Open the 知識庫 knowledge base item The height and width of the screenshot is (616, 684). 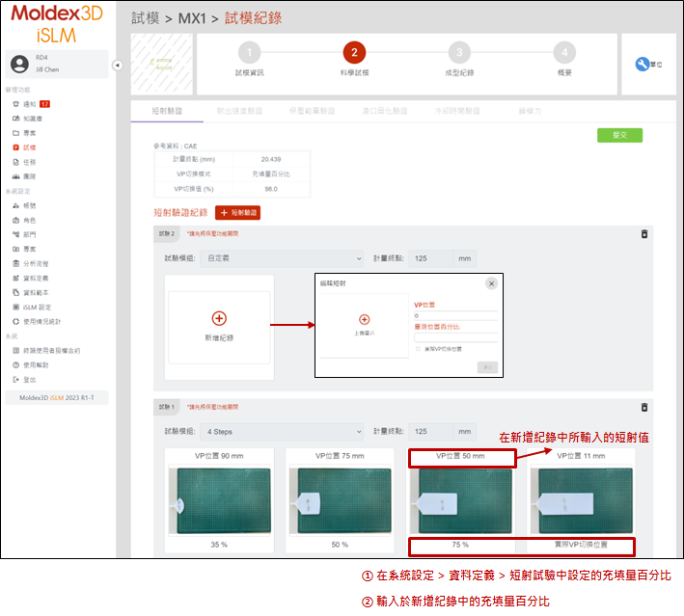pyautogui.click(x=27, y=119)
